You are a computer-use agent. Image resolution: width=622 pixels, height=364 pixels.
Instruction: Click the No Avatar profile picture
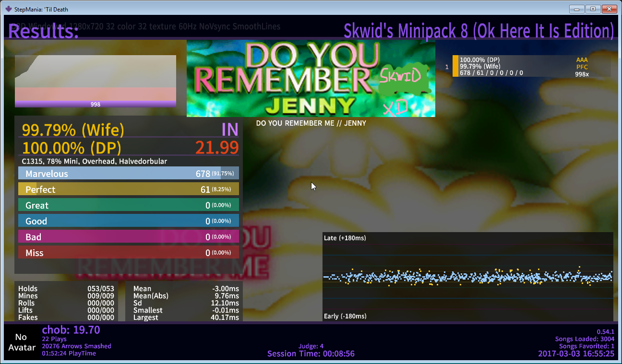(x=22, y=342)
